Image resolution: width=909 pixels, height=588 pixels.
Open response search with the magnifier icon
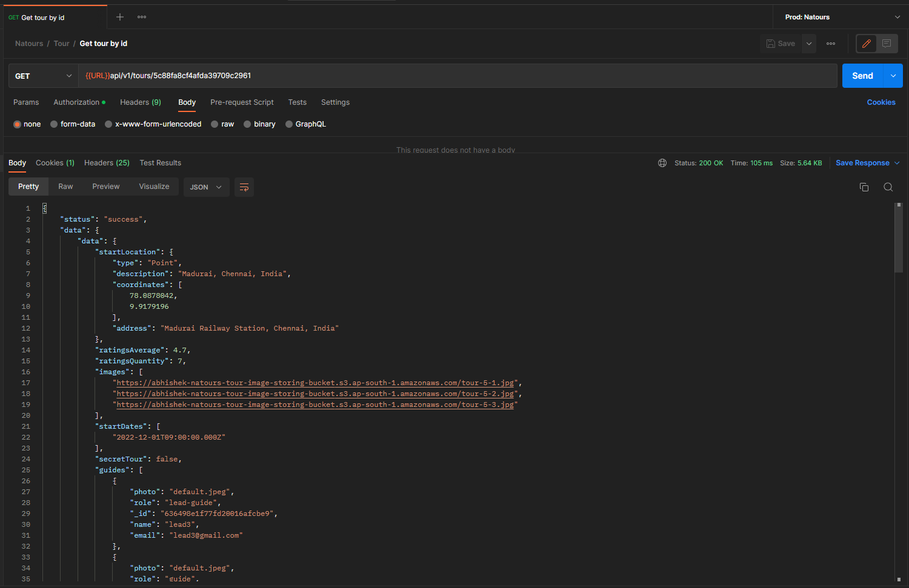pyautogui.click(x=888, y=187)
